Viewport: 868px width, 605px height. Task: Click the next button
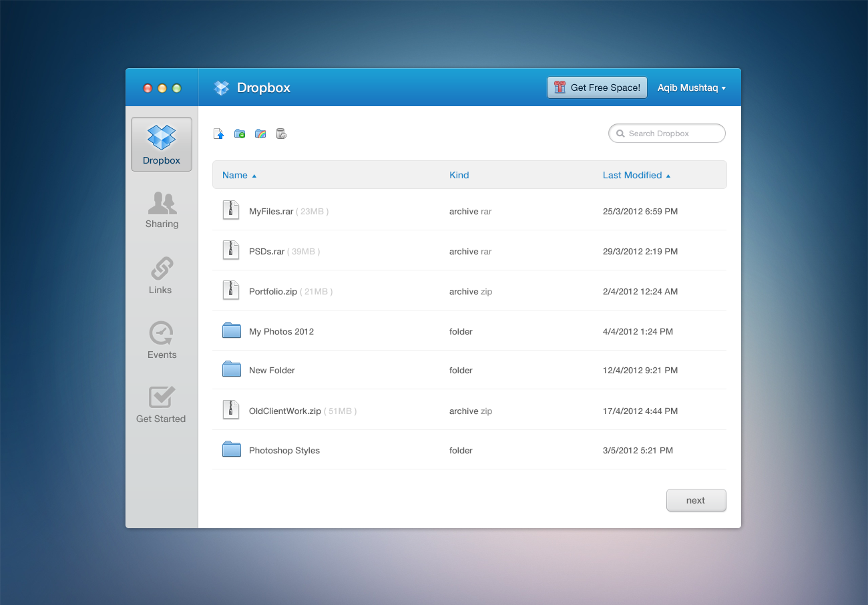[x=696, y=500]
